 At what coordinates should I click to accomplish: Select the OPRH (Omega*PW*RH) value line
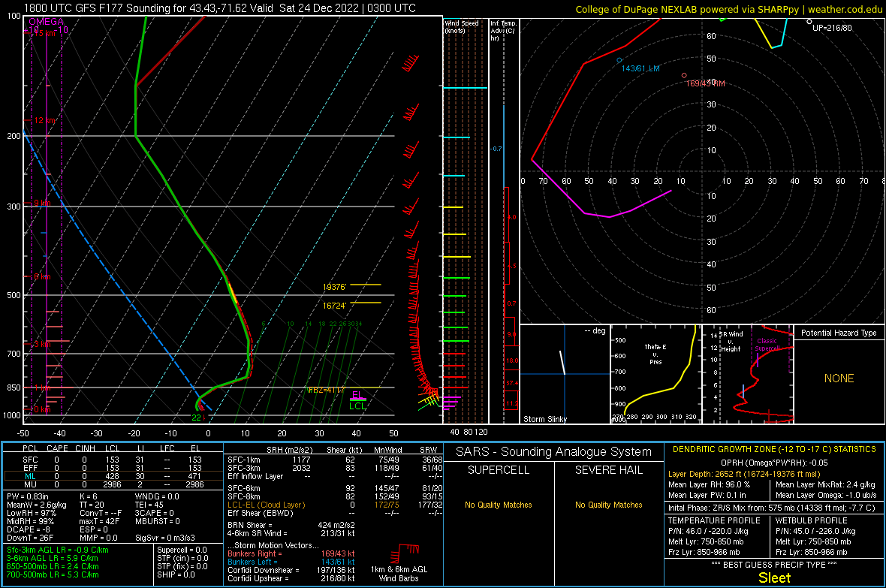pyautogui.click(x=774, y=463)
